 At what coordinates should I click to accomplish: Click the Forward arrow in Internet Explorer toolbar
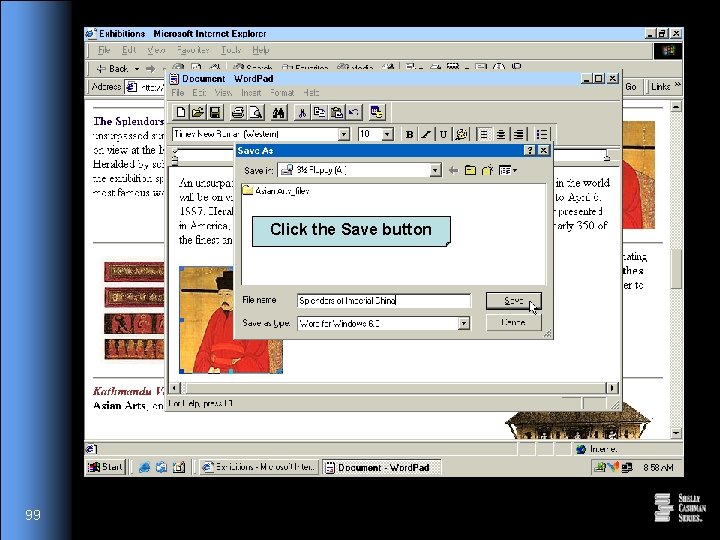151,69
